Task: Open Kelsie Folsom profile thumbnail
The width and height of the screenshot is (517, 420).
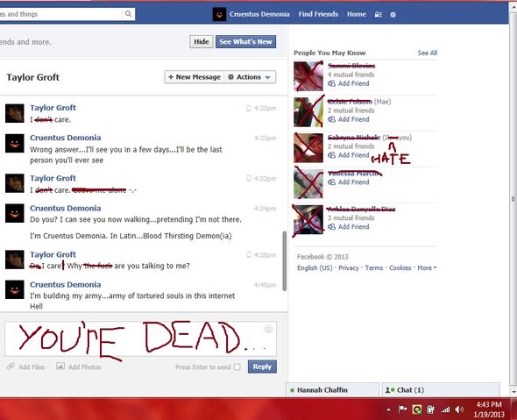Action: 308,112
